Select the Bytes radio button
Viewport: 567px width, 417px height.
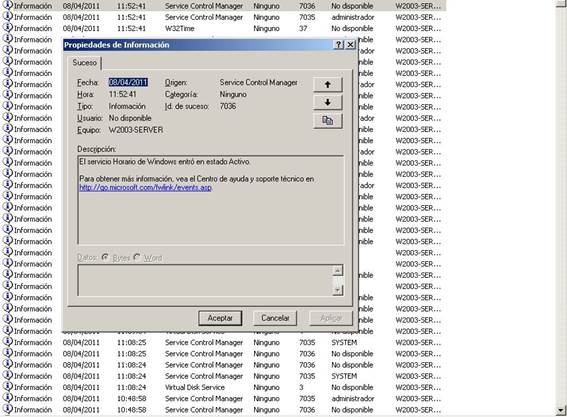point(105,258)
